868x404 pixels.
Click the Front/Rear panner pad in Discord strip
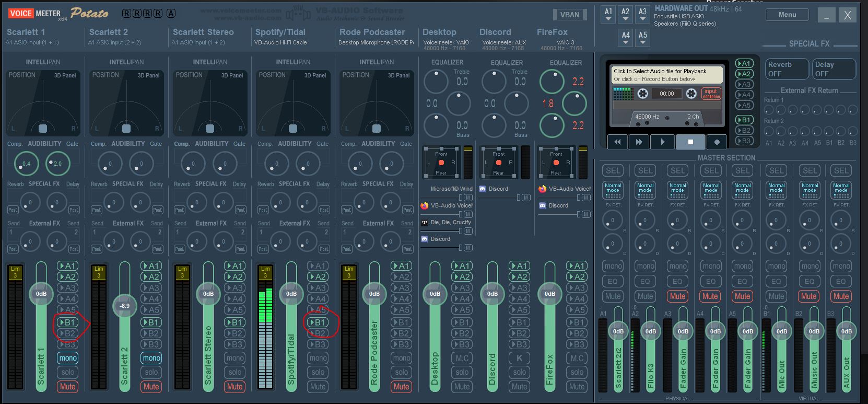(x=499, y=162)
